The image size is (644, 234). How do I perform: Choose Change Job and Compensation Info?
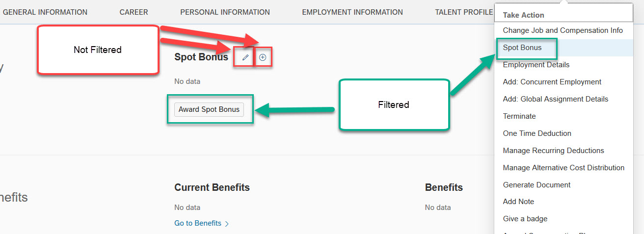(563, 30)
